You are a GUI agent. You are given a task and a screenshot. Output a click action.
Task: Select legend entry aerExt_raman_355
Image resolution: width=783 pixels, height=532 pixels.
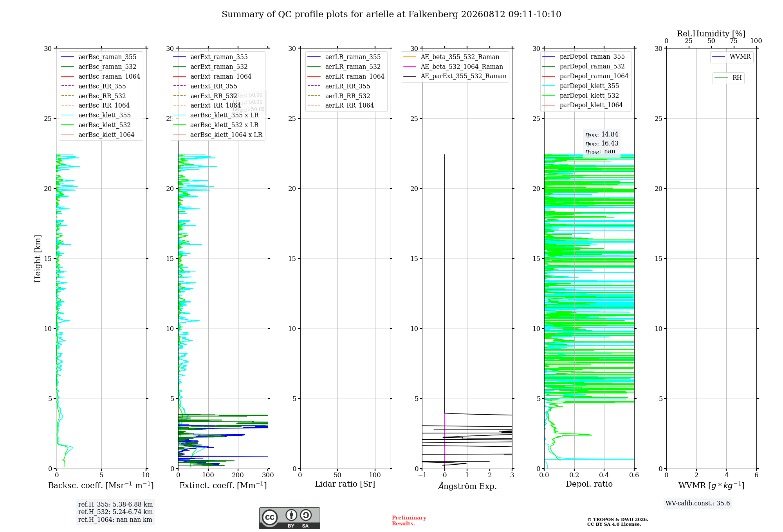pos(211,57)
